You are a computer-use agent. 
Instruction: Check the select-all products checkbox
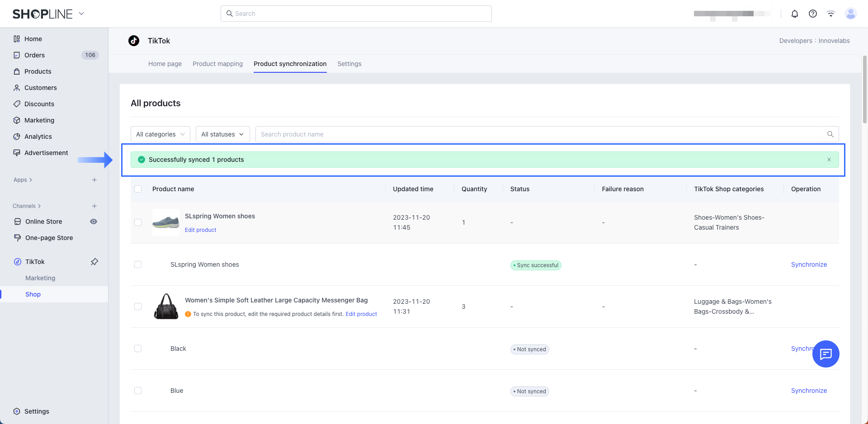click(x=138, y=189)
